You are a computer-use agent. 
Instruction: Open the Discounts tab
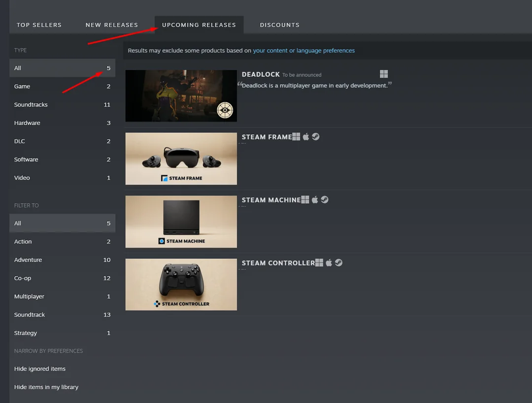(280, 25)
